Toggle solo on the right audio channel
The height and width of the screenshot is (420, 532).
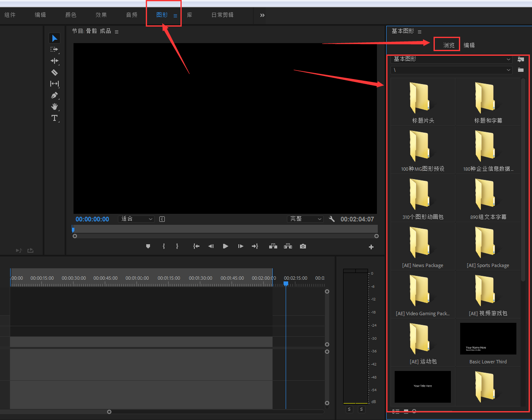click(x=361, y=409)
